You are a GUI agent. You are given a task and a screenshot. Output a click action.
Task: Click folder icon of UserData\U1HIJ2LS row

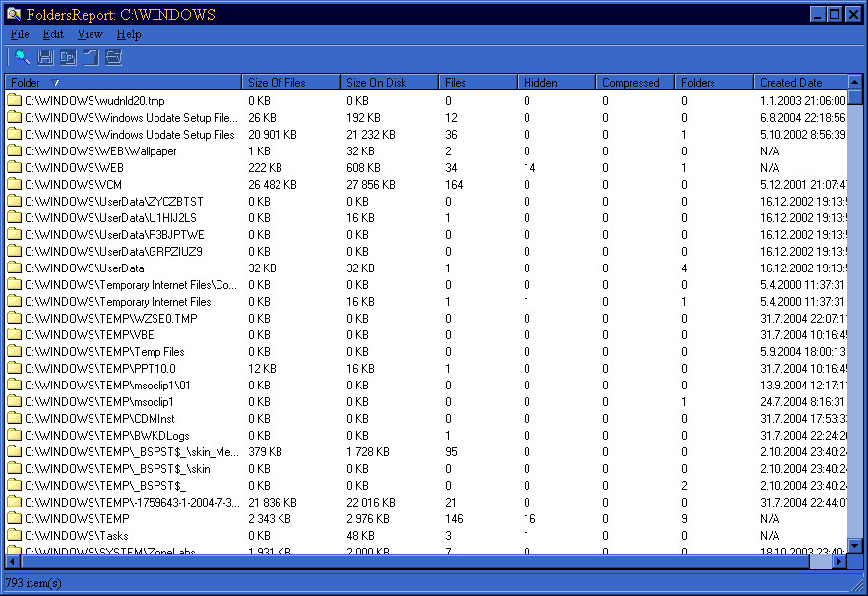15,217
